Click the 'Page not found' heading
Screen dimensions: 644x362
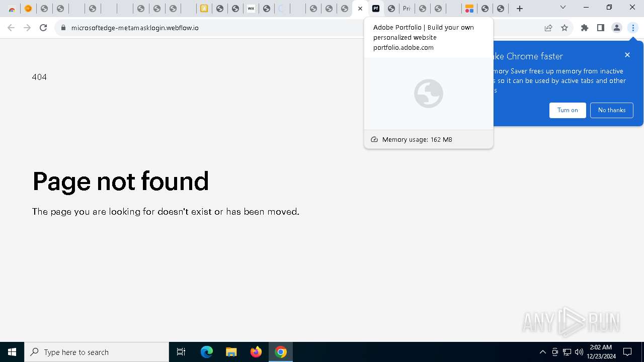click(121, 181)
